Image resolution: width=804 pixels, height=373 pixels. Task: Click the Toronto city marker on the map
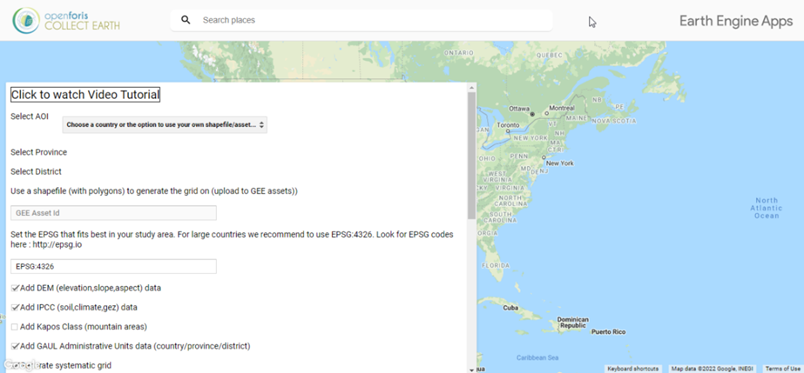508,131
